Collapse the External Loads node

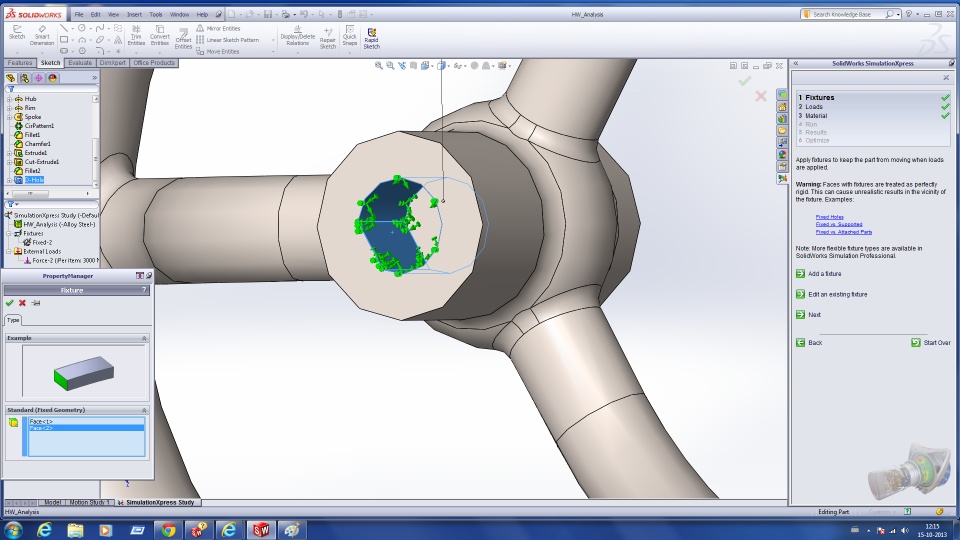(9, 251)
